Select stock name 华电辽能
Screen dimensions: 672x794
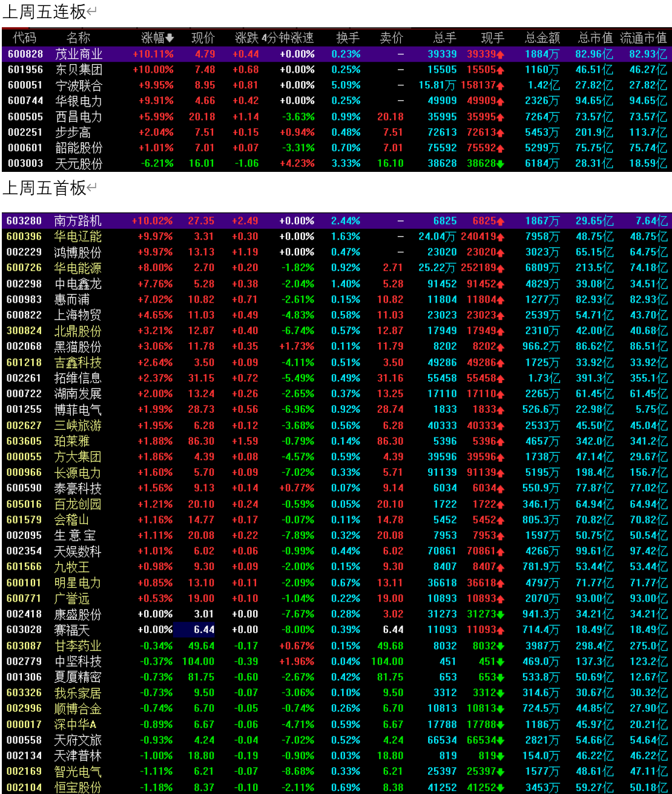(x=78, y=237)
